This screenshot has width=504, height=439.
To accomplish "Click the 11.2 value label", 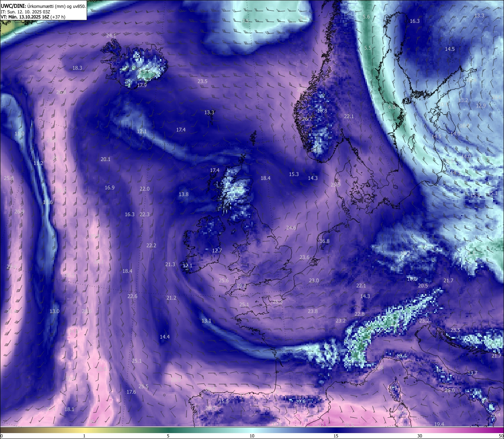I will click(38, 163).
